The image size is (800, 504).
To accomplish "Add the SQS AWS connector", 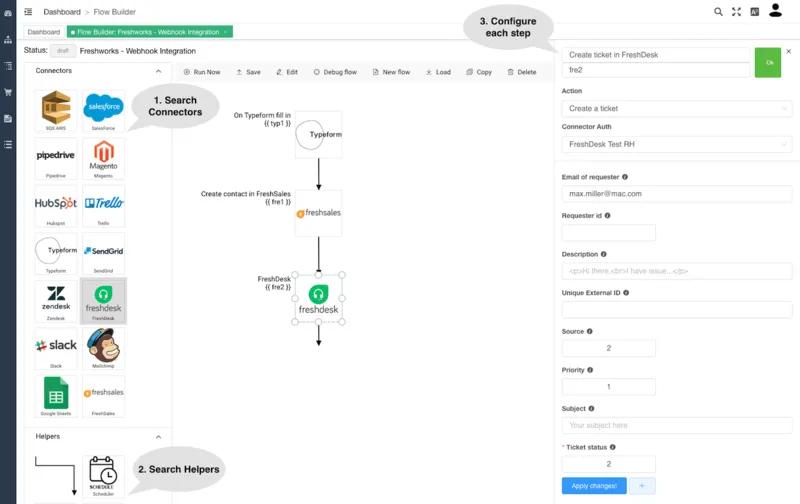I will (x=56, y=110).
